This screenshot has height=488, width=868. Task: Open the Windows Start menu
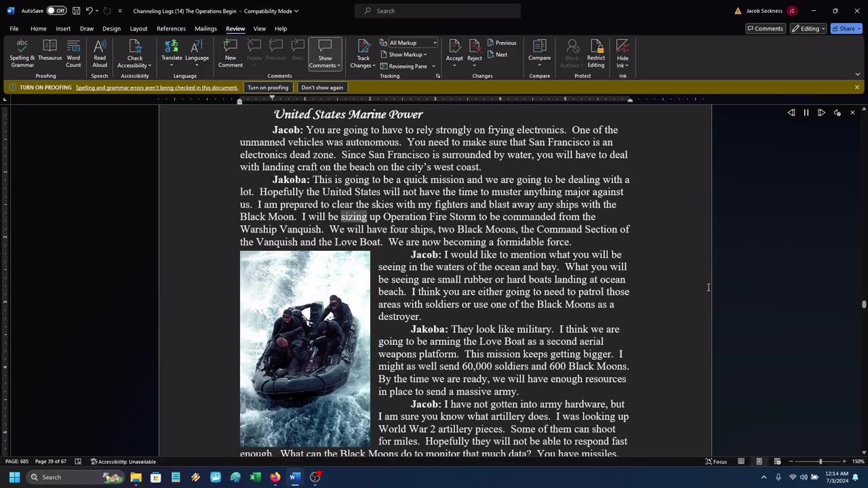[14, 477]
